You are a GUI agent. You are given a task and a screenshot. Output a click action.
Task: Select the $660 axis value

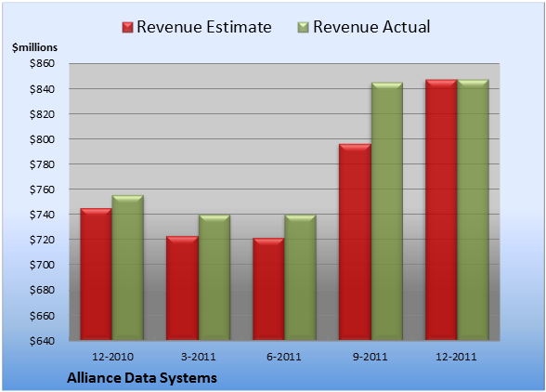click(42, 316)
